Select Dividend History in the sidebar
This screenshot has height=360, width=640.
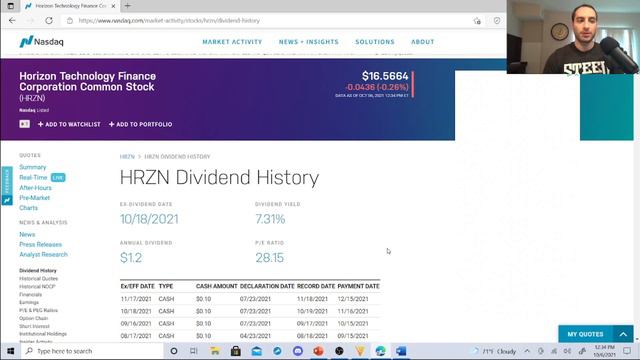click(38, 270)
